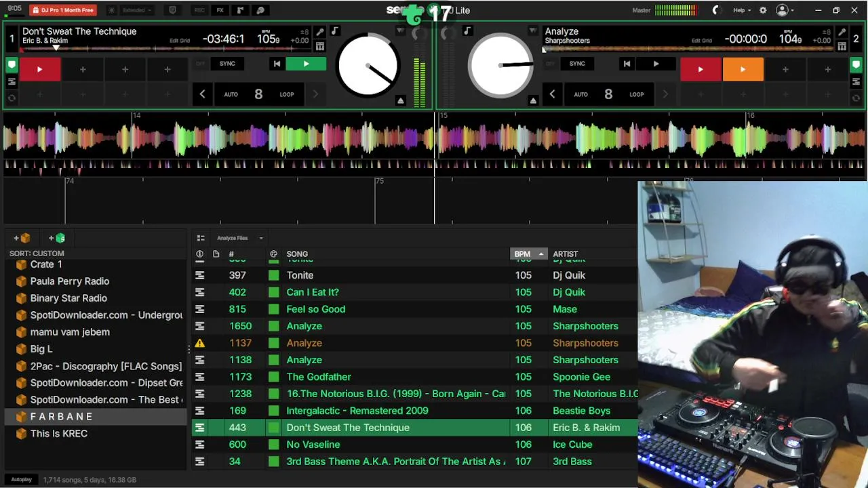Open deck 1 stems microphone icon
Viewport: 868px width, 488px height.
pos(320,32)
